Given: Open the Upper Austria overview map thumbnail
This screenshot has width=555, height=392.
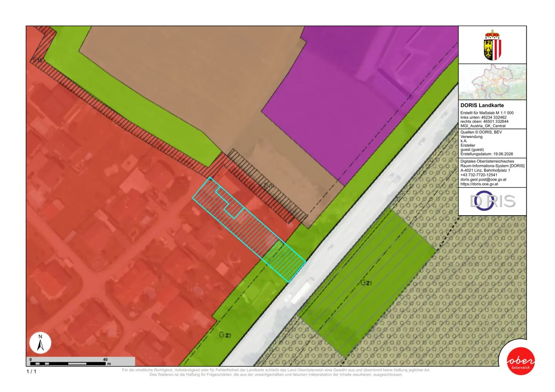Looking at the screenshot, I should (492, 82).
